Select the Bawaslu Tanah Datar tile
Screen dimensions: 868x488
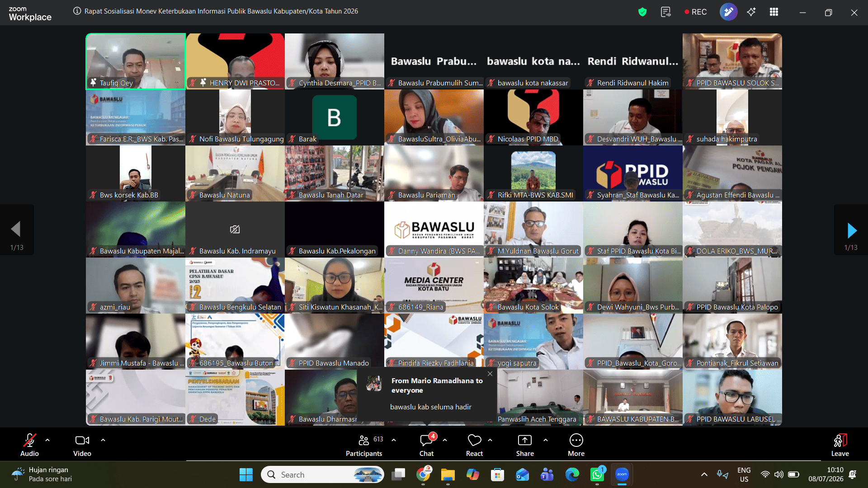(x=335, y=174)
